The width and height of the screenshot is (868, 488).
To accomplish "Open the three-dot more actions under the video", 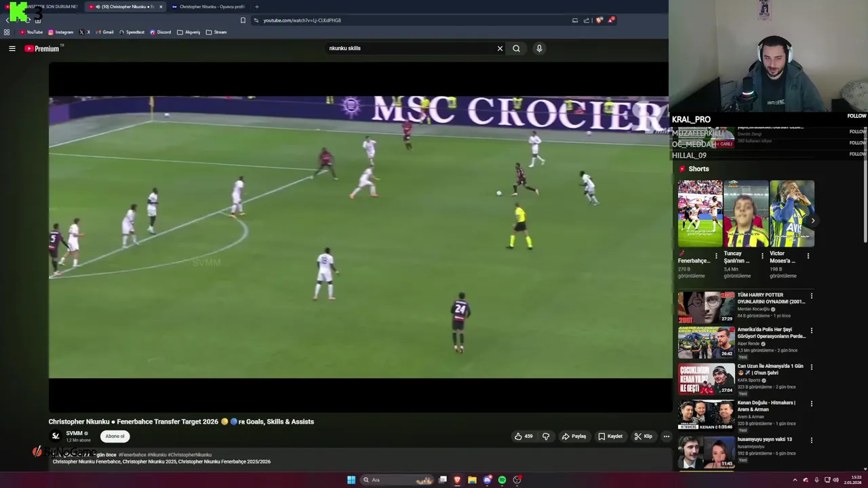I will (x=666, y=436).
